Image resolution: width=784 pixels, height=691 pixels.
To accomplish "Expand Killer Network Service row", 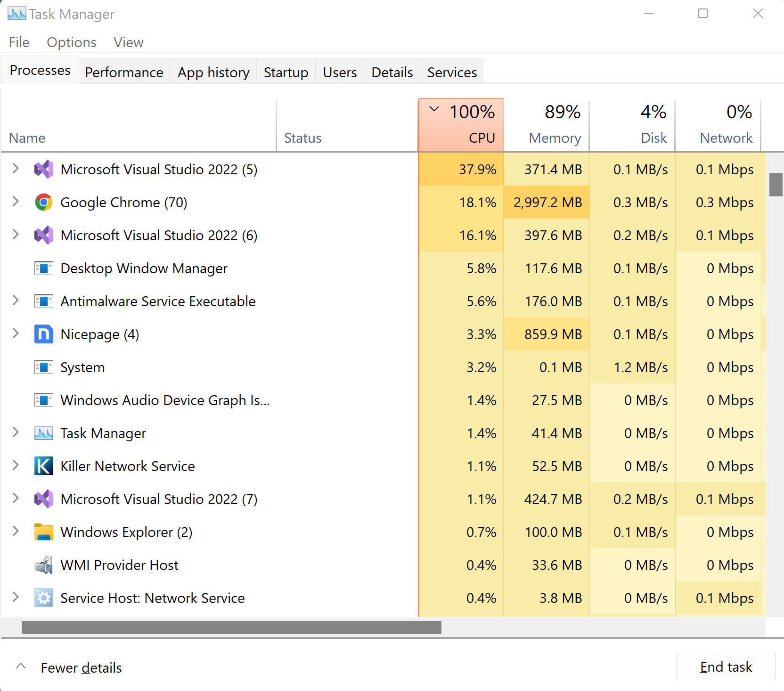I will (x=16, y=465).
